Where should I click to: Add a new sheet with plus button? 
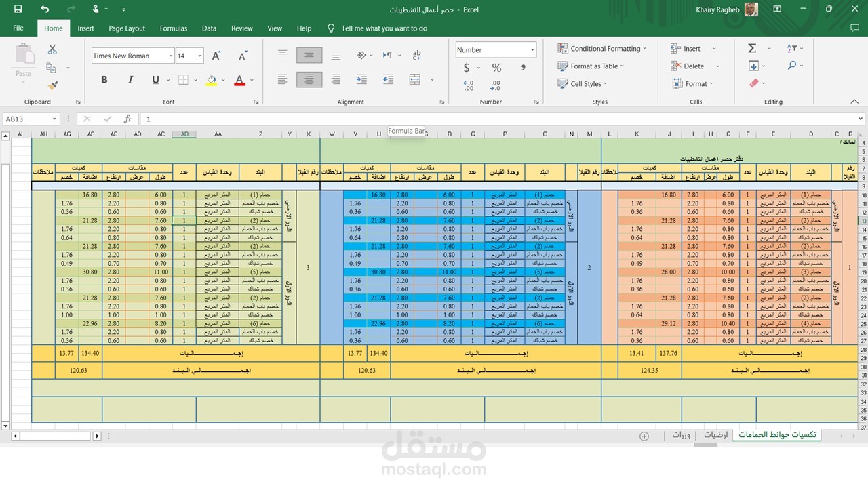coord(644,436)
